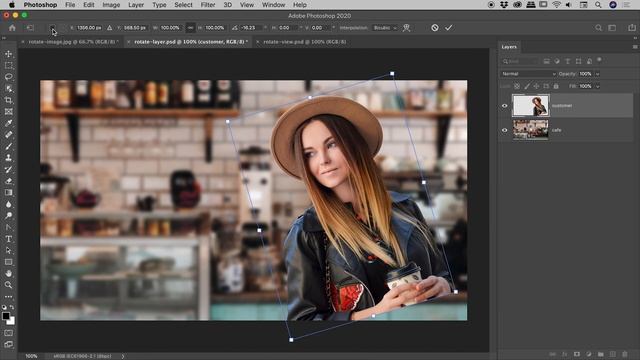Toggle lock position in Layers panel
The image size is (640, 360).
(536, 86)
